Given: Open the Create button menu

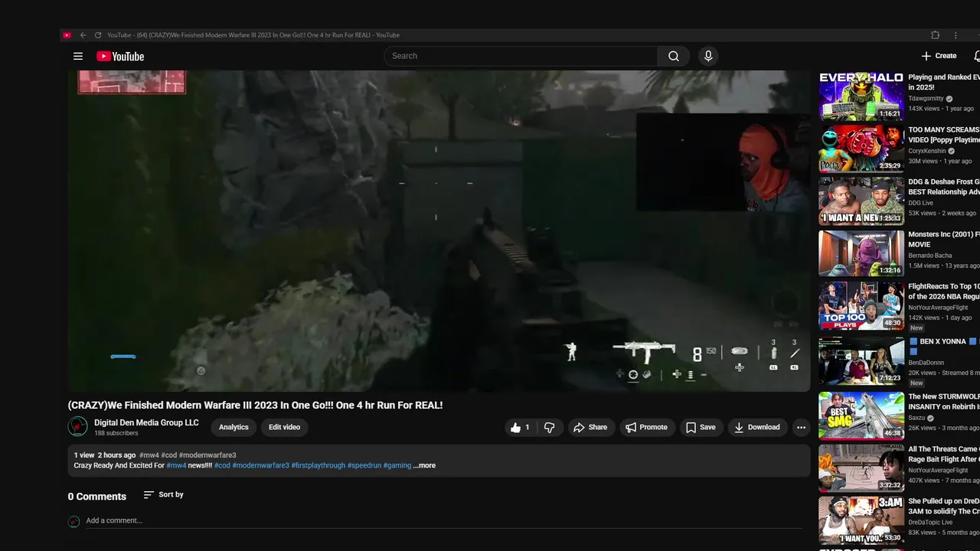Looking at the screenshot, I should pos(939,56).
